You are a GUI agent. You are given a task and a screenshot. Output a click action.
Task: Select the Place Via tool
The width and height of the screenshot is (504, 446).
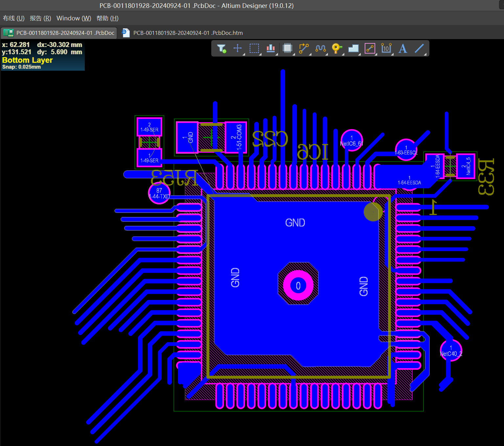point(337,49)
